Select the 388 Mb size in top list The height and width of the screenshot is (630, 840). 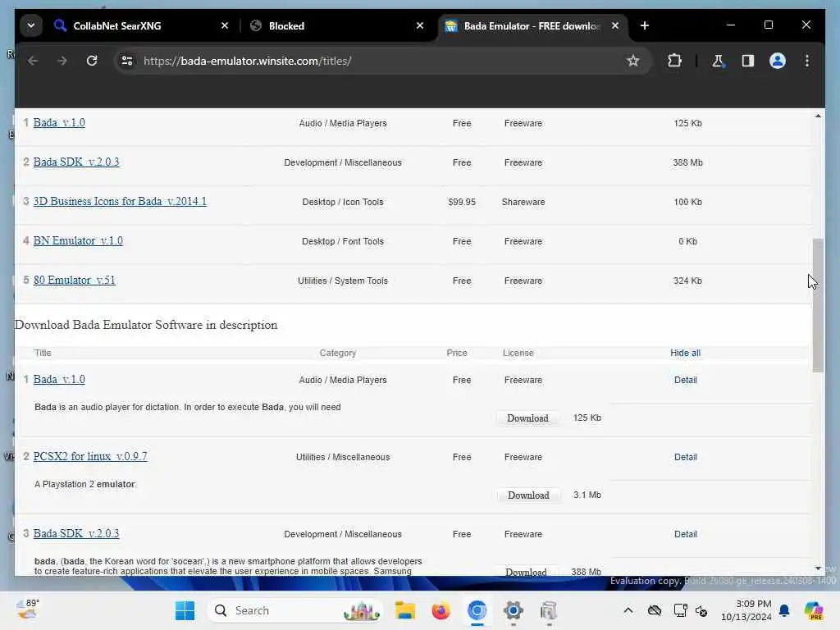pos(687,162)
